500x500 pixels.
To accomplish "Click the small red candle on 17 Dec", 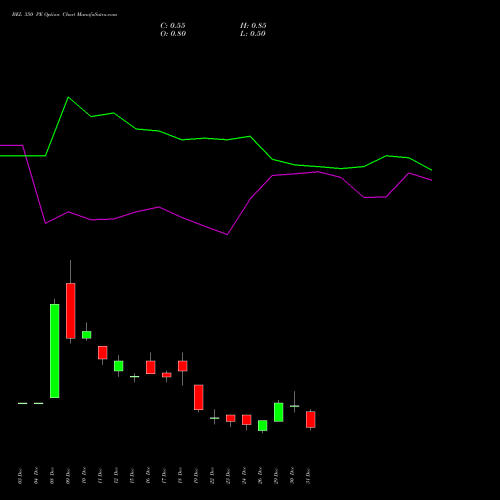I will coord(167,375).
